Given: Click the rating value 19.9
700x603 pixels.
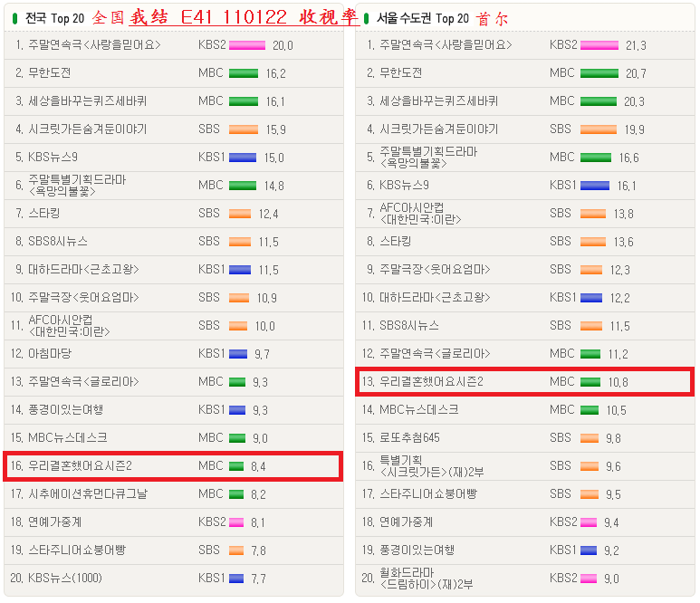Looking at the screenshot, I should [634, 129].
